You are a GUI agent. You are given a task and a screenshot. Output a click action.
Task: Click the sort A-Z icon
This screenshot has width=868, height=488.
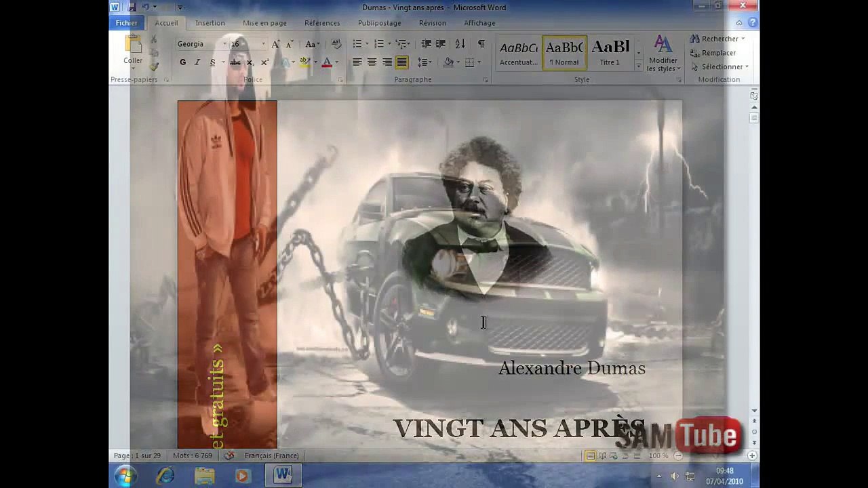click(460, 44)
